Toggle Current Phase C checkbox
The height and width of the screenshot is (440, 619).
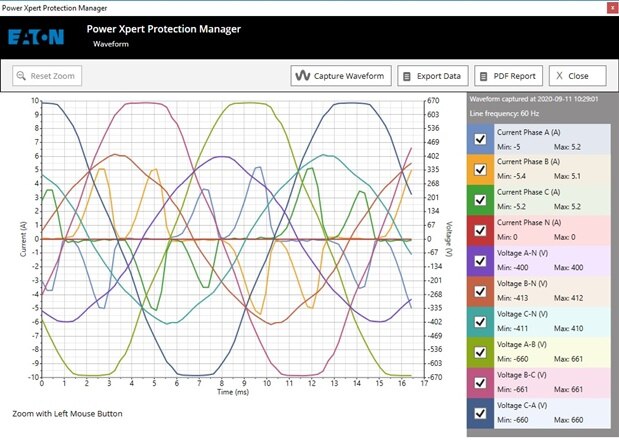(x=480, y=200)
